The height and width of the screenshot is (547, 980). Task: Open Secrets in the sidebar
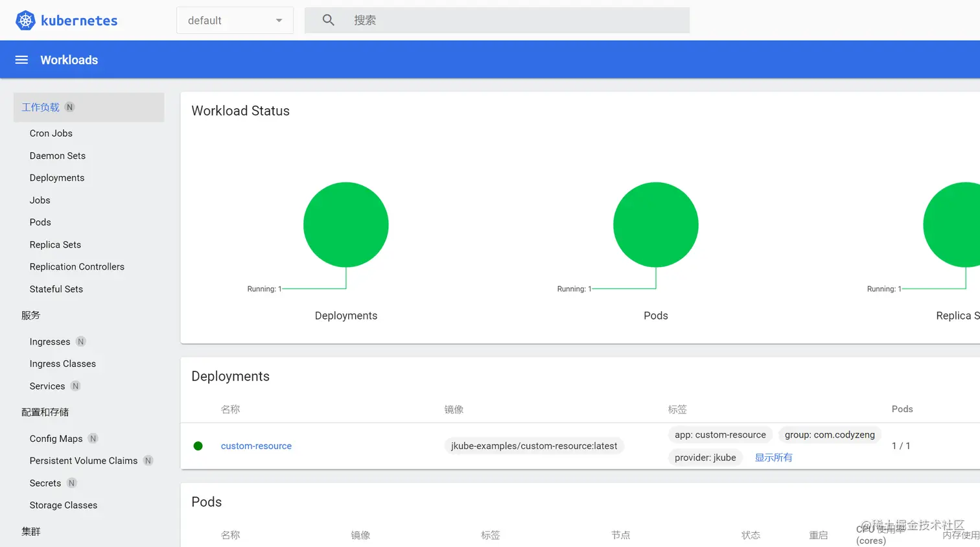45,483
